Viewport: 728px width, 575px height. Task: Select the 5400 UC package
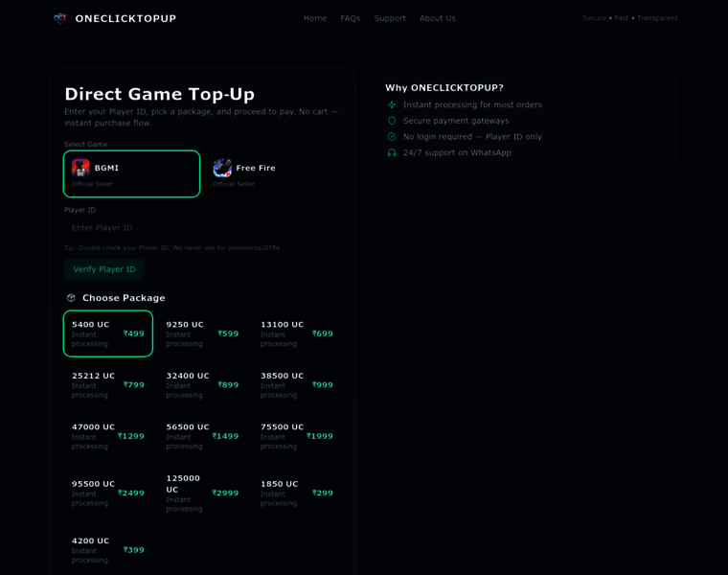click(x=108, y=333)
